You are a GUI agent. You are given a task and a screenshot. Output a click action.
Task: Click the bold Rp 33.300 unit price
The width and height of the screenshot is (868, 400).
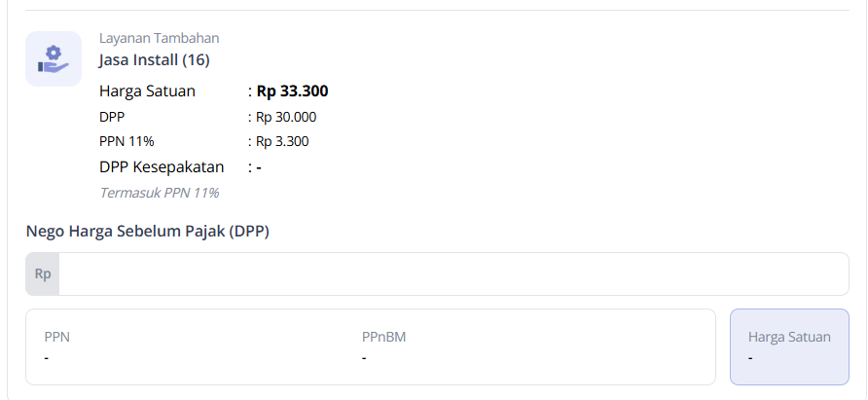pos(292,91)
